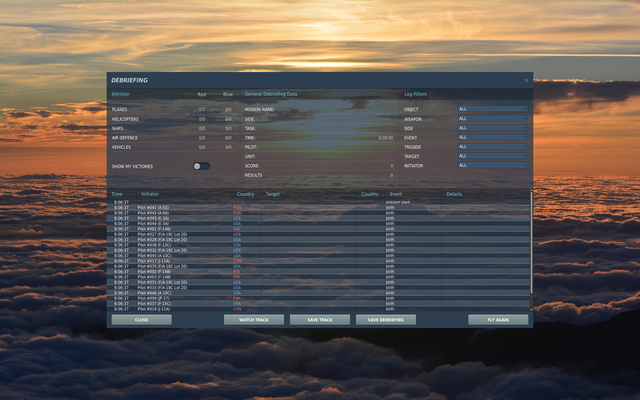Select the Pilot #018 (J-11A) log row

[x=318, y=309]
